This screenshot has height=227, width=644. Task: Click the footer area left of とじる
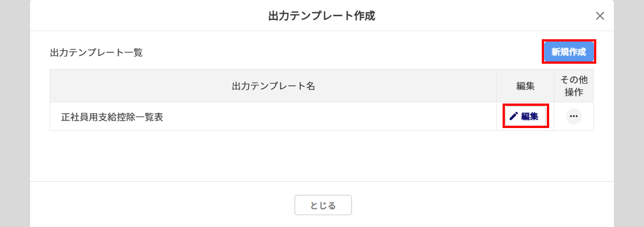[x=162, y=204]
